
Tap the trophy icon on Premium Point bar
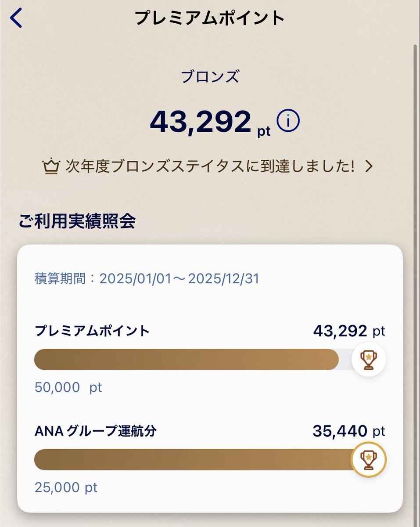click(x=369, y=360)
